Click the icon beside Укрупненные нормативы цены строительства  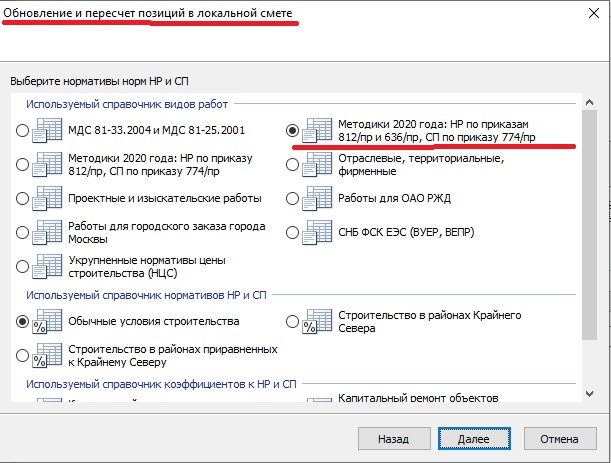(48, 266)
